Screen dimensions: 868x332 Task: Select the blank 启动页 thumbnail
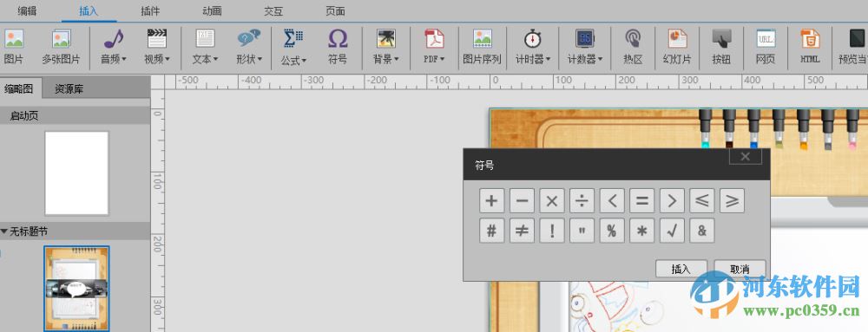pyautogui.click(x=77, y=173)
